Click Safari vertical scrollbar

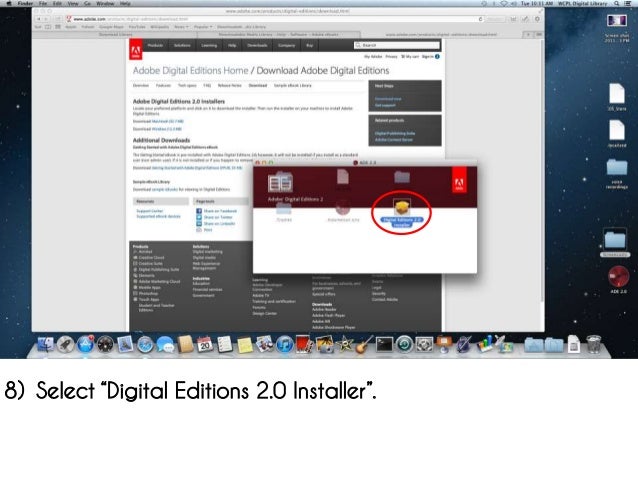(542, 171)
